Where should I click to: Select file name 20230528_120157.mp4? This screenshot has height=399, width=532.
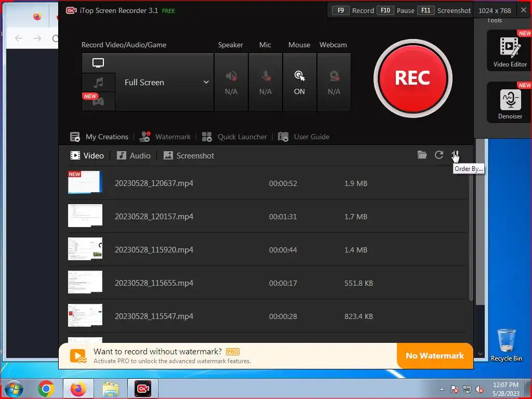coord(154,217)
